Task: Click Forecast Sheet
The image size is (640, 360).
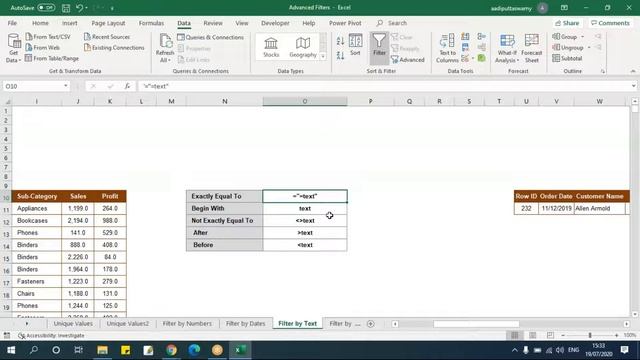Action: click(x=531, y=48)
